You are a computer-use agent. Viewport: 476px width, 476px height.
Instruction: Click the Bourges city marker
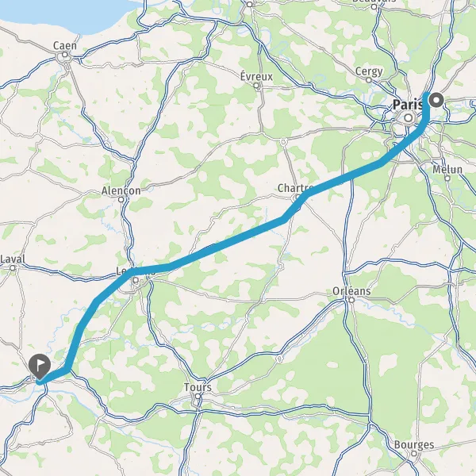click(414, 454)
